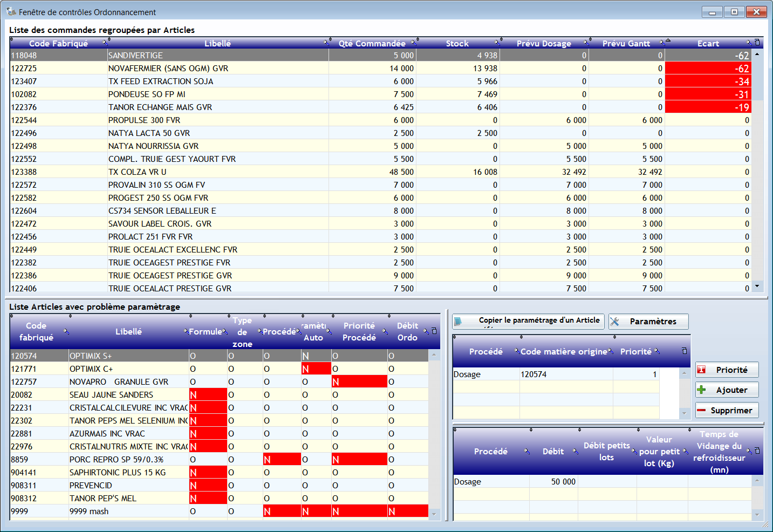773x532 pixels.
Task: Click search magnifier in Priorité Procédé header
Action: coord(385,331)
